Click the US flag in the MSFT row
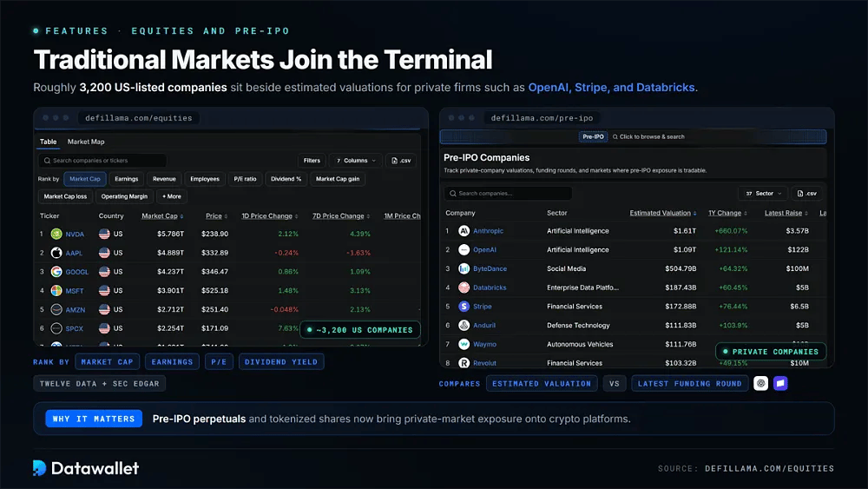Image resolution: width=868 pixels, height=489 pixels. point(104,290)
